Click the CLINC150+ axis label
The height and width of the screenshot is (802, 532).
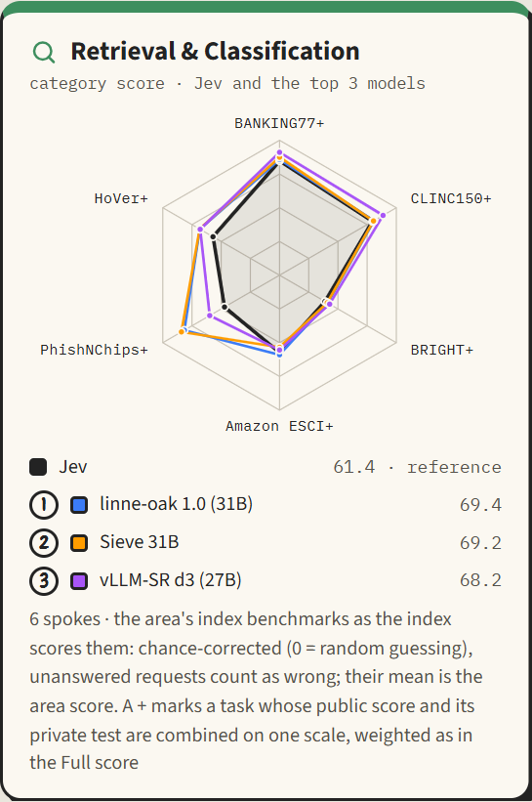tap(451, 198)
